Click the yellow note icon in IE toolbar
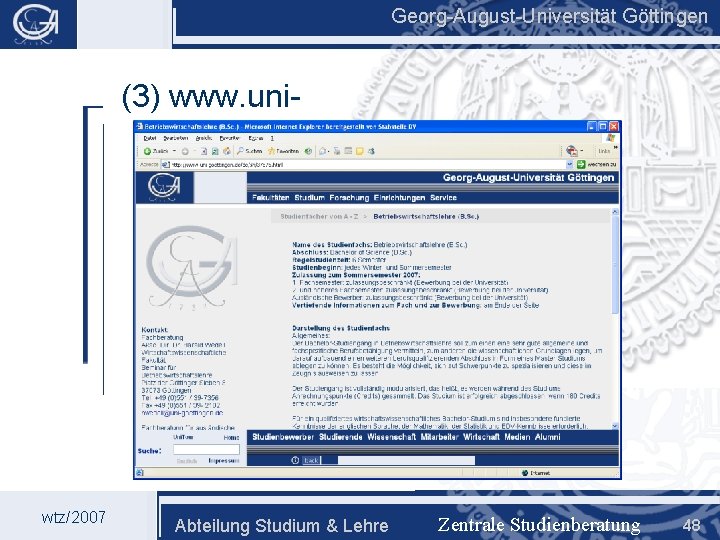Viewport: 720px width, 540px height. pos(360,151)
